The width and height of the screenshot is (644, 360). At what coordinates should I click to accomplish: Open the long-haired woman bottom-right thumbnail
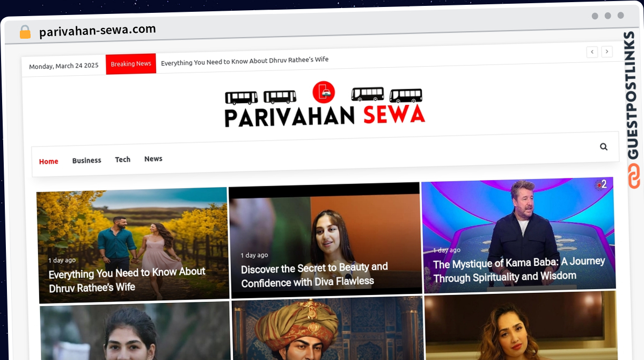click(521, 326)
